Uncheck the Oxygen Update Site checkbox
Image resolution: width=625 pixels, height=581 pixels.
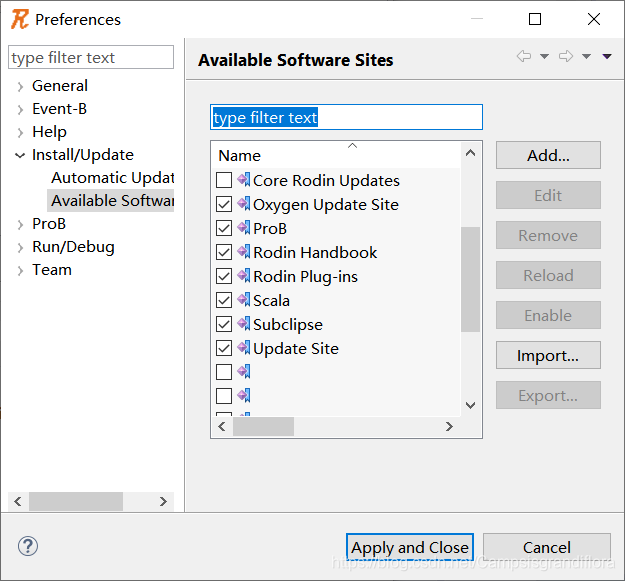(224, 204)
